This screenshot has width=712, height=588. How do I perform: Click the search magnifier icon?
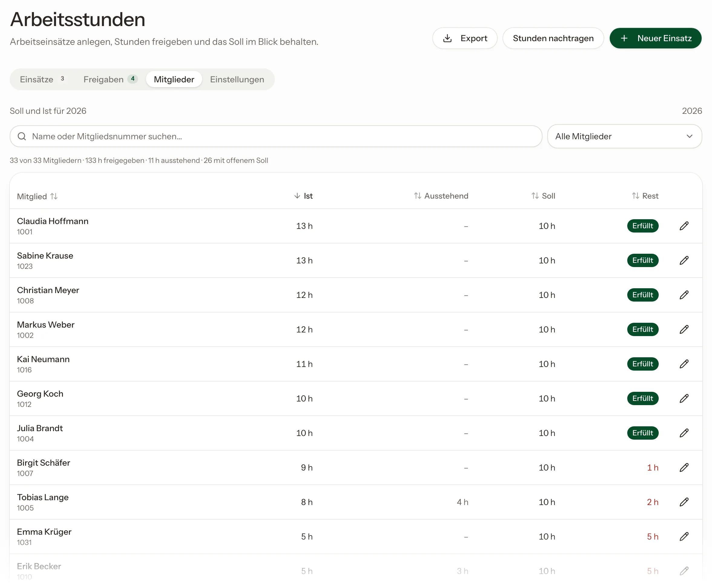pos(22,137)
